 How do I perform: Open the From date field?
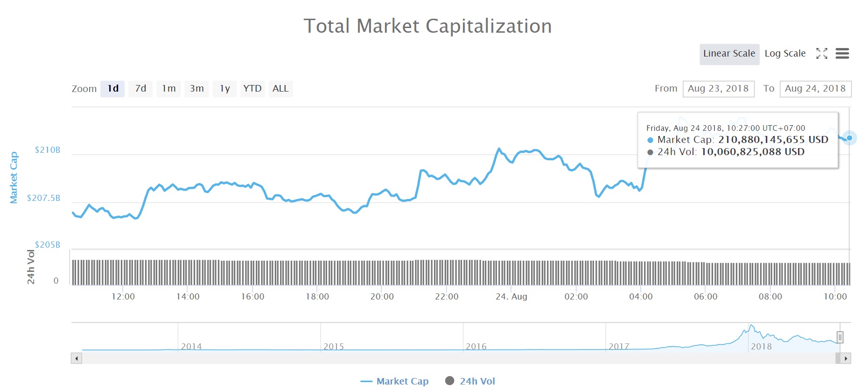(719, 89)
